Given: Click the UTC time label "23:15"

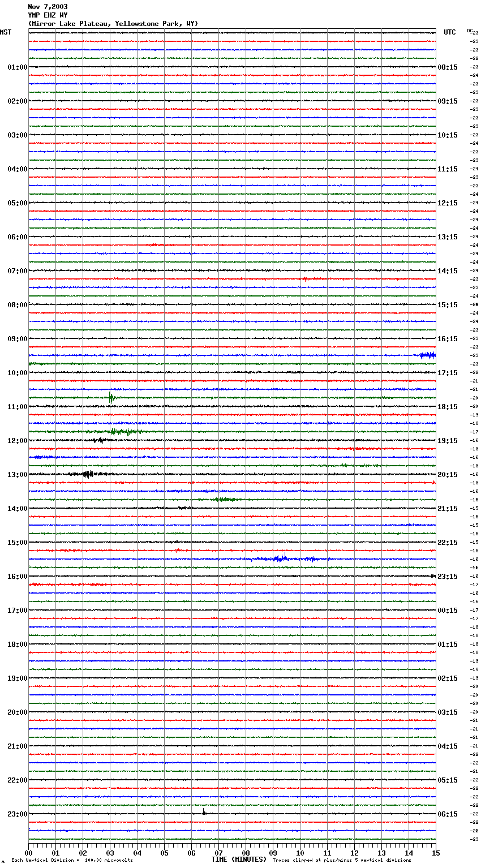Looking at the screenshot, I should [448, 577].
